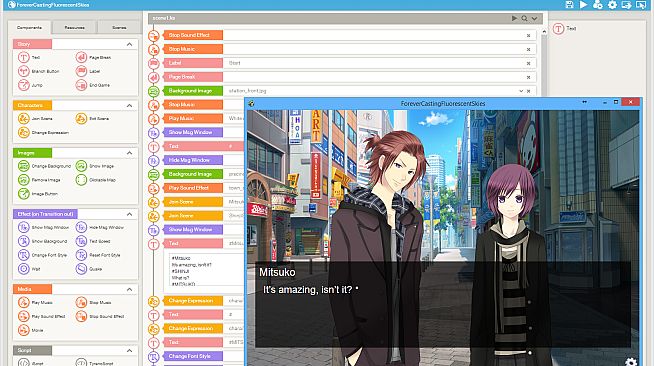Image resolution: width=654 pixels, height=366 pixels.
Task: Collapse the Characters component section
Action: point(129,105)
